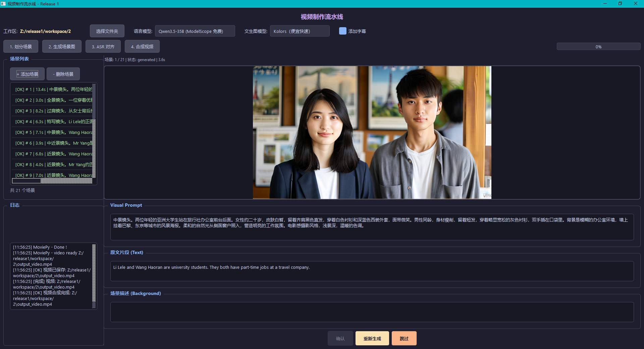Open the 语言模型 Qwen3.5-35B dropdown
The image size is (644, 349).
click(x=195, y=31)
